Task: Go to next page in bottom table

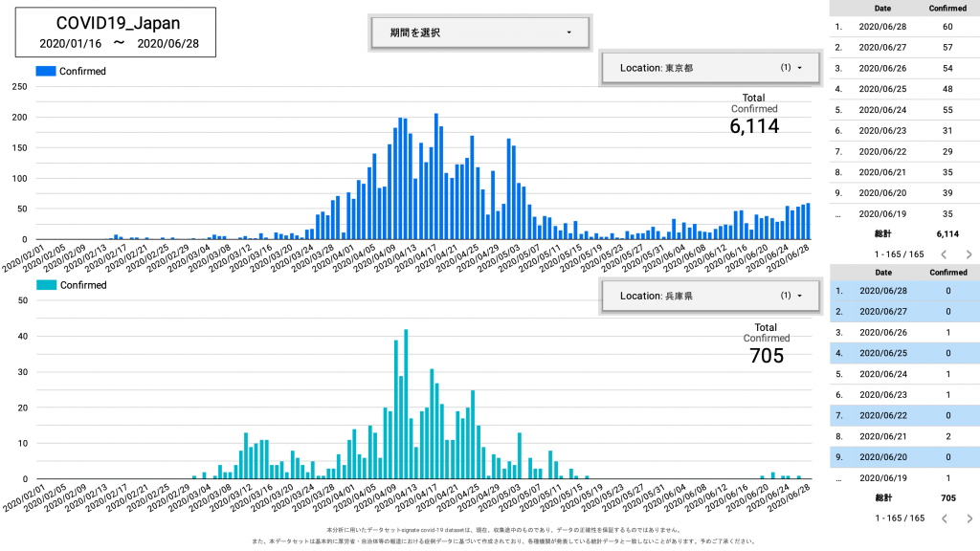Action: point(969,518)
